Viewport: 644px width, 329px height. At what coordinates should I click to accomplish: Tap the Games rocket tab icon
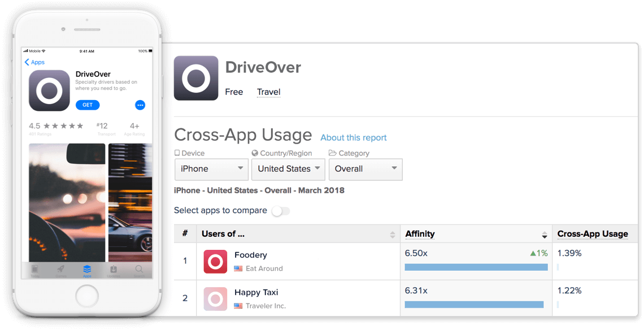(x=61, y=270)
